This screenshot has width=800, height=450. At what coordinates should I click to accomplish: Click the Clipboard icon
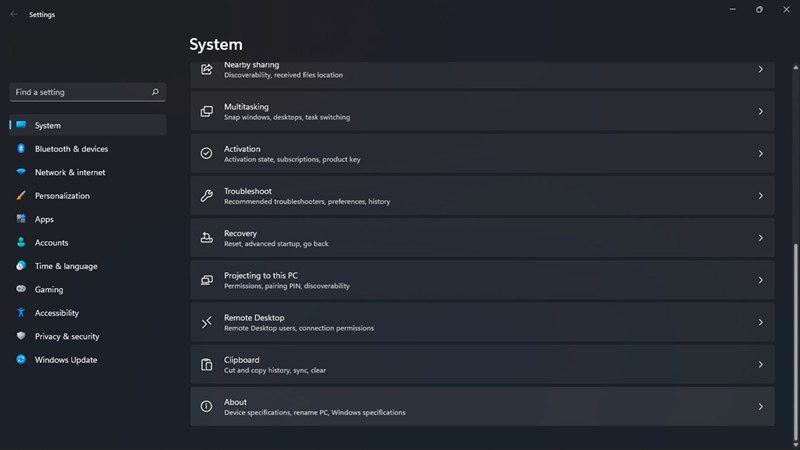tap(206, 364)
